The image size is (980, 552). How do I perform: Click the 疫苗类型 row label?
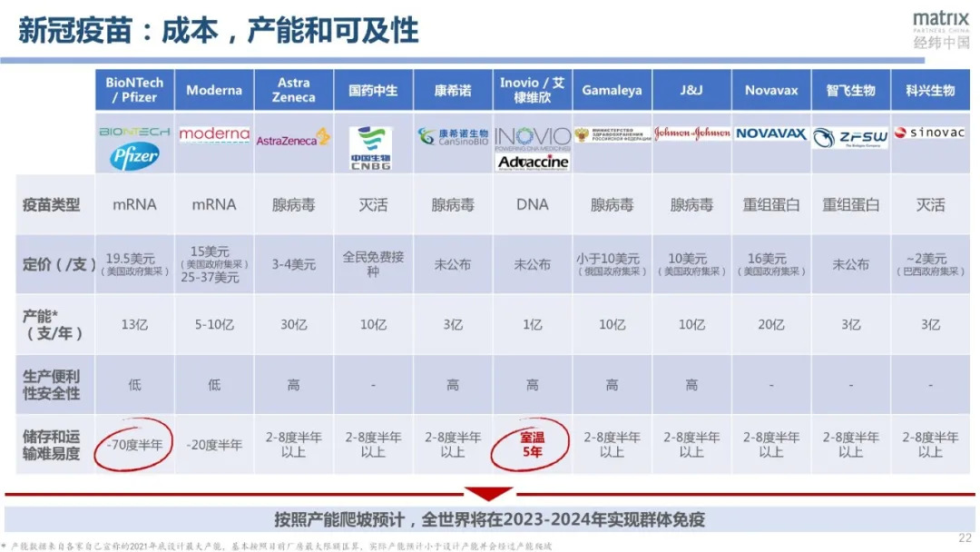click(51, 205)
